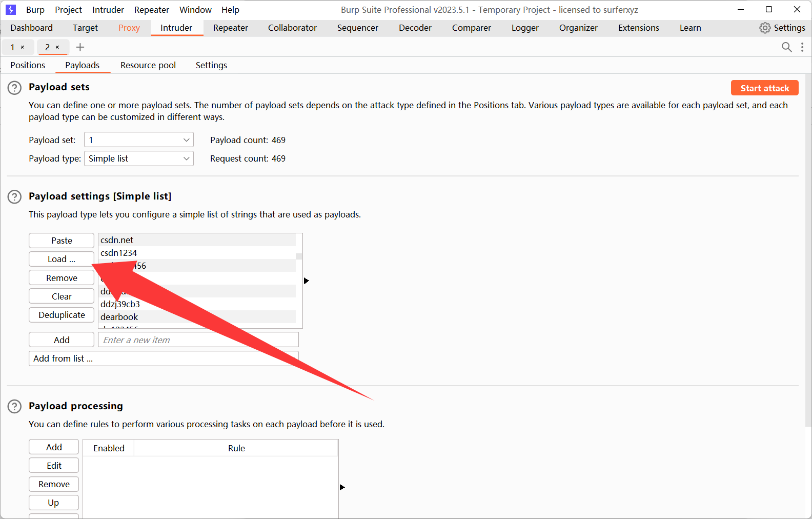Switch to the Collaborator tab
812x519 pixels.
point(292,28)
